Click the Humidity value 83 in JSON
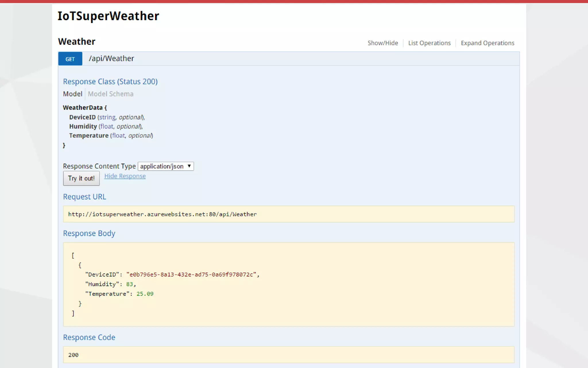Screen dimensions: 588x368 pos(129,284)
